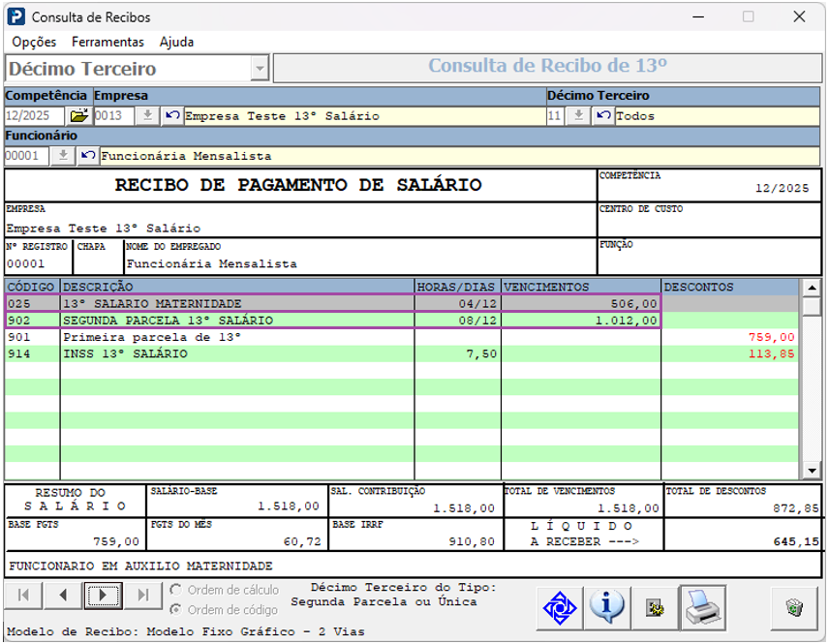Image resolution: width=829 pixels, height=644 pixels.
Task: Click the recycle bin delete icon
Action: tap(794, 607)
